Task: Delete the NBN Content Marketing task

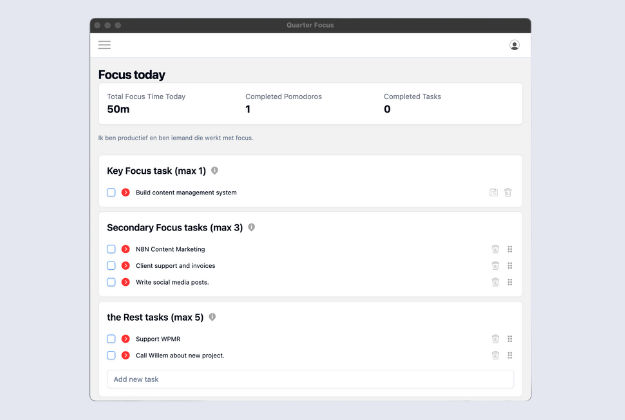Action: point(495,249)
